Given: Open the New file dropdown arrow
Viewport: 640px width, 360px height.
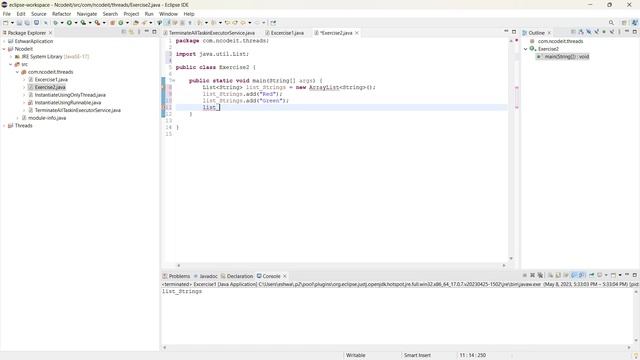Looking at the screenshot, I should click(12, 23).
